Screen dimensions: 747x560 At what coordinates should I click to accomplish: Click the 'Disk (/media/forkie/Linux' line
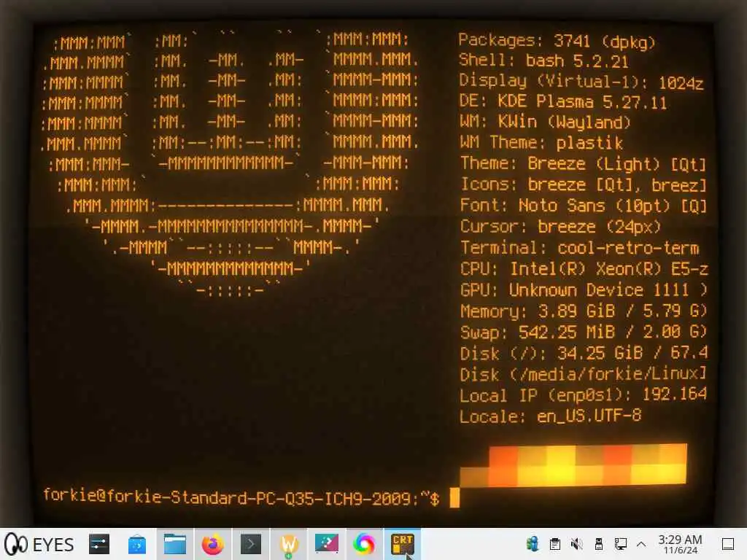click(584, 374)
